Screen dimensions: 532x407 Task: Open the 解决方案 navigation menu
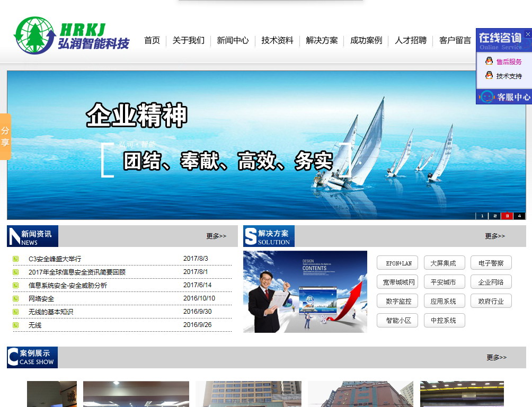[322, 40]
